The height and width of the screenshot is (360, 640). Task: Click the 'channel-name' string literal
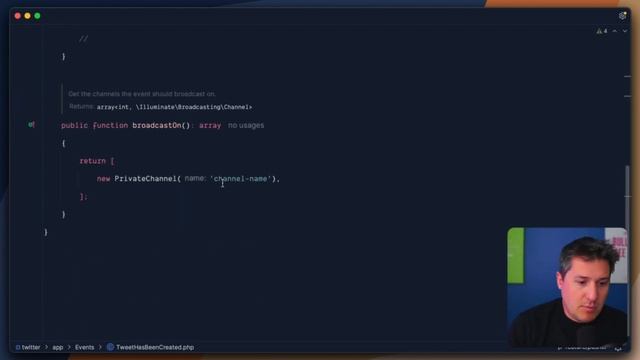240,178
